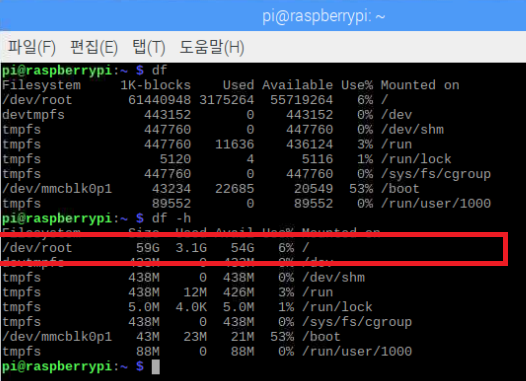Click the 12M used value
The width and height of the screenshot is (526, 381).
coord(195,292)
